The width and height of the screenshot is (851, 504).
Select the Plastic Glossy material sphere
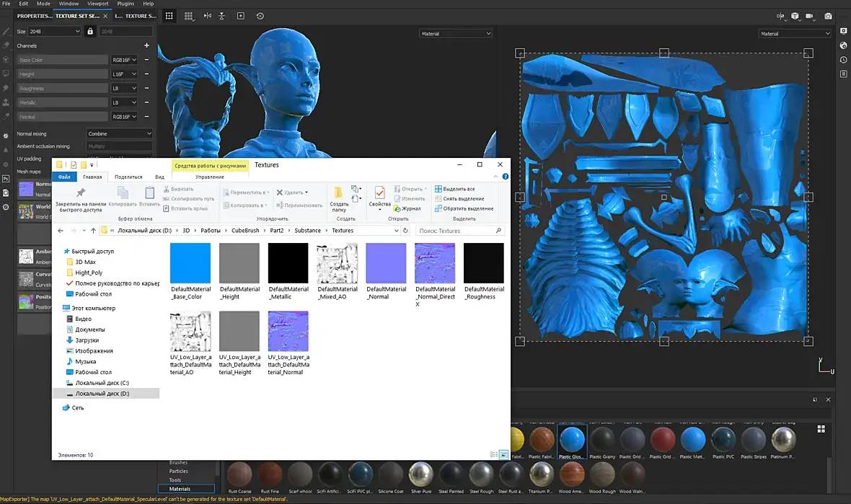point(572,439)
